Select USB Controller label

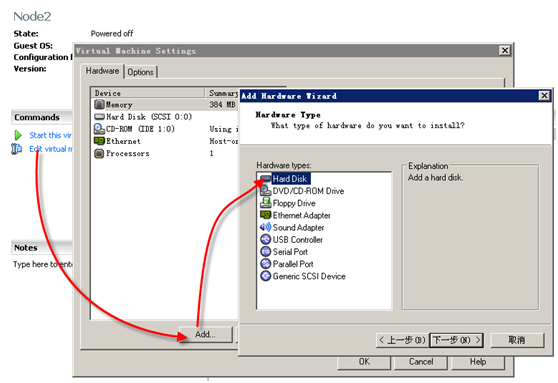point(298,240)
